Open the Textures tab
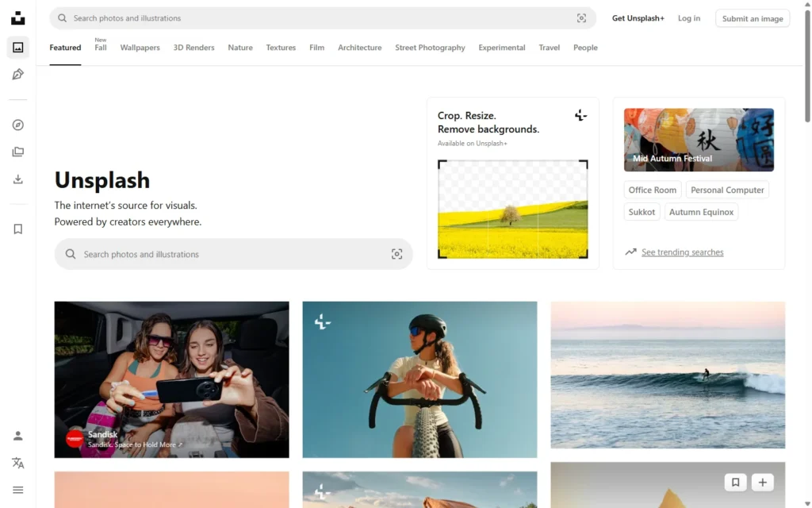The image size is (812, 508). click(281, 48)
